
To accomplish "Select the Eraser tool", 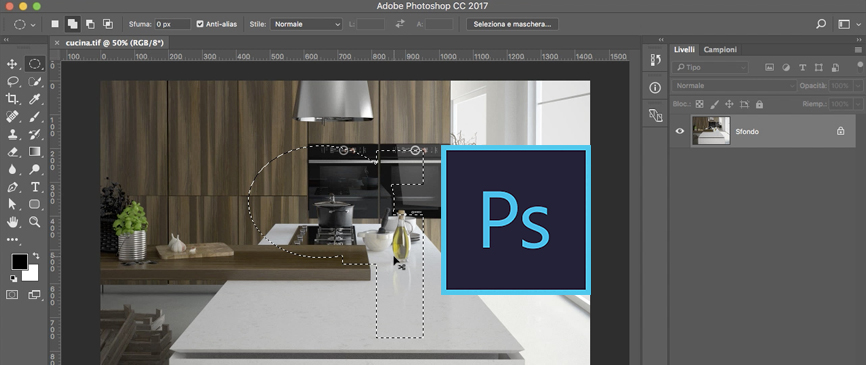I will [12, 152].
